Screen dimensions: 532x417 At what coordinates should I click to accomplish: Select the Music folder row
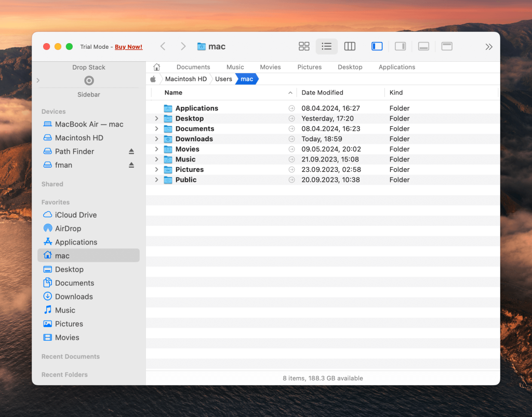185,159
